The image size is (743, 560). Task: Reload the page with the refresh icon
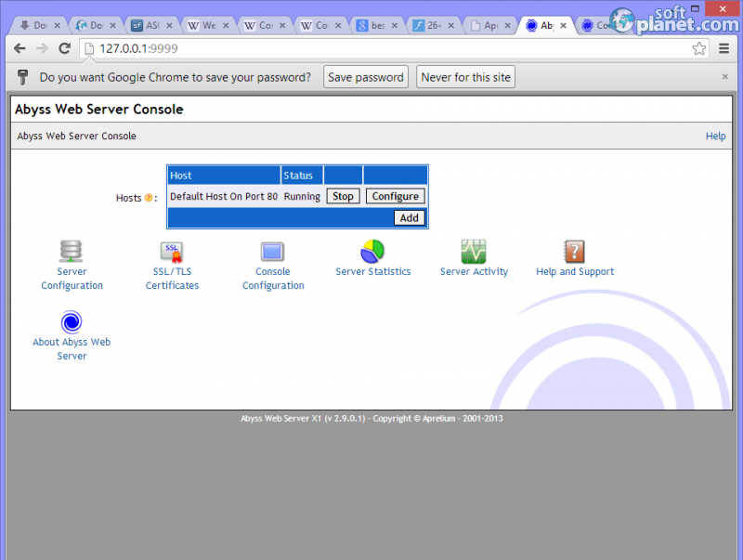click(64, 48)
